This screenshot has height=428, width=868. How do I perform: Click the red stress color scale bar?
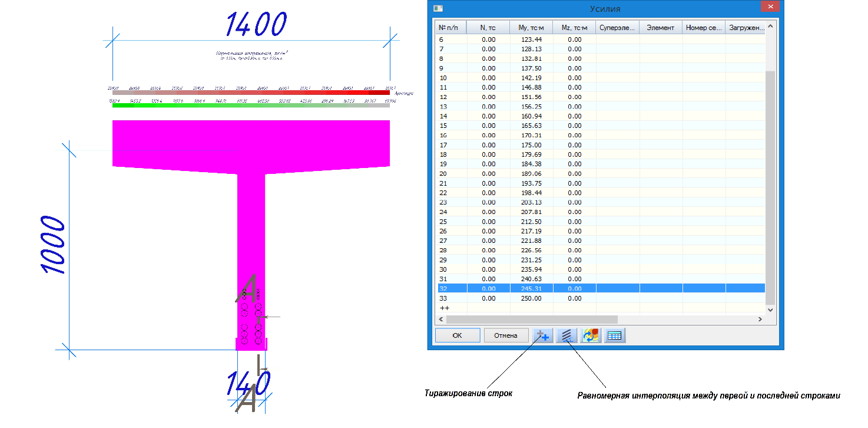(251, 93)
